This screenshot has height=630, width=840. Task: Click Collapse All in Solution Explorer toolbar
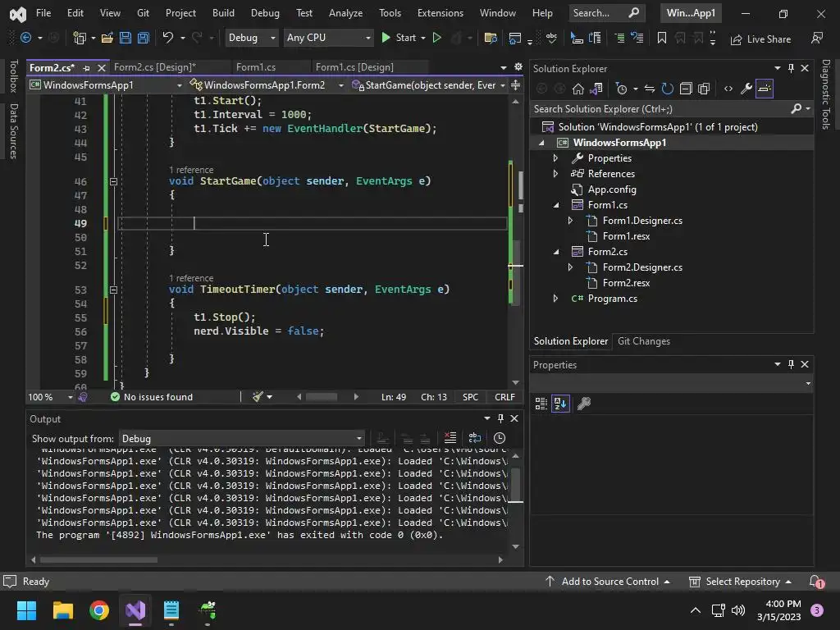tap(685, 89)
